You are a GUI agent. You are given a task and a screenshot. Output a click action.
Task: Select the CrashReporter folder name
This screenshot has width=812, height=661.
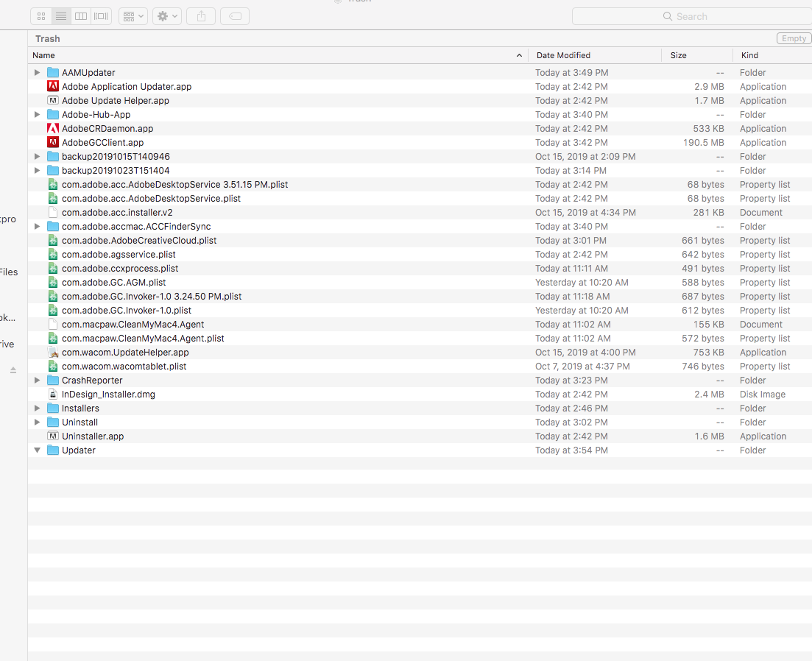click(x=92, y=380)
